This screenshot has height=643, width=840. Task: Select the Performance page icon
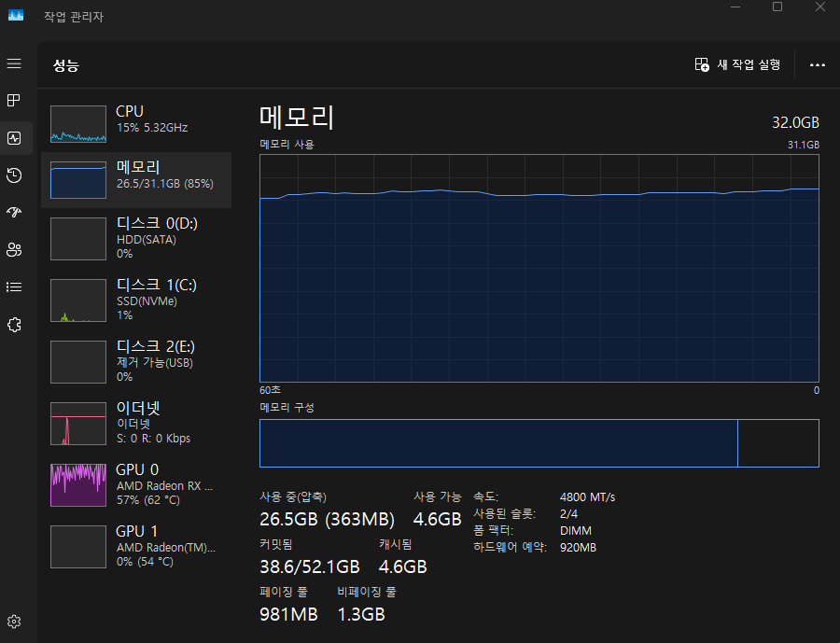click(x=14, y=138)
